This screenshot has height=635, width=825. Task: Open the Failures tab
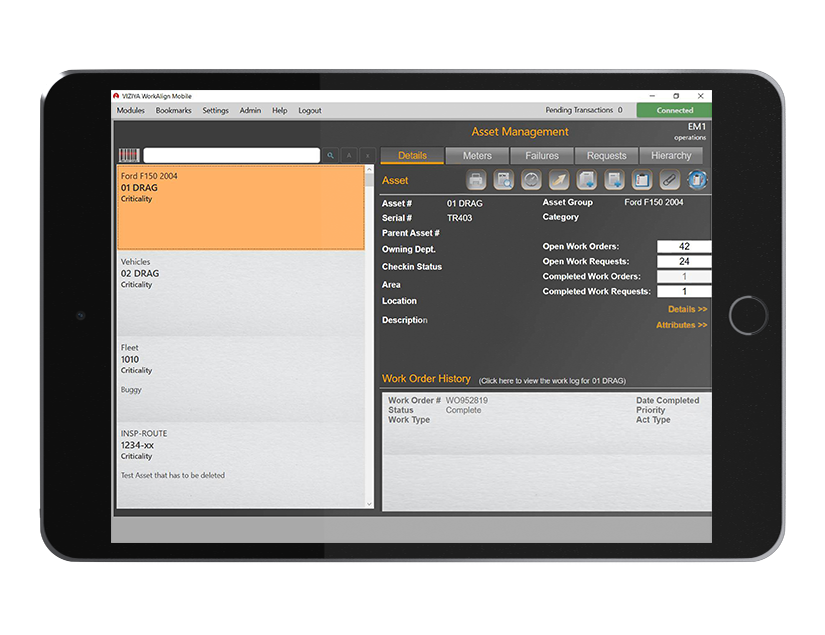click(542, 155)
